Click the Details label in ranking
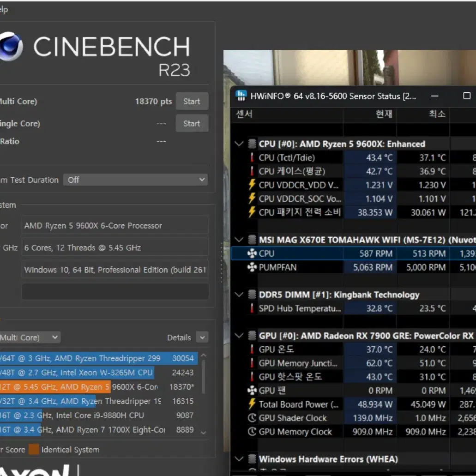This screenshot has width=476, height=476. [x=179, y=337]
